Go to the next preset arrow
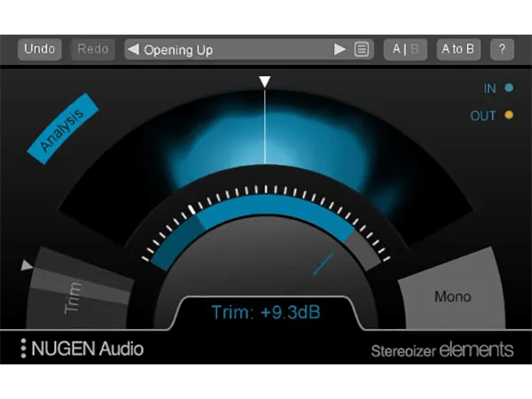The height and width of the screenshot is (399, 532). click(x=340, y=50)
